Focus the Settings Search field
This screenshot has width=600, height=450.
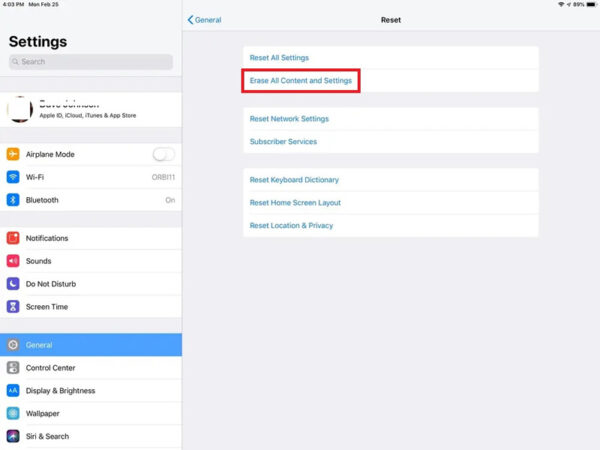point(91,62)
